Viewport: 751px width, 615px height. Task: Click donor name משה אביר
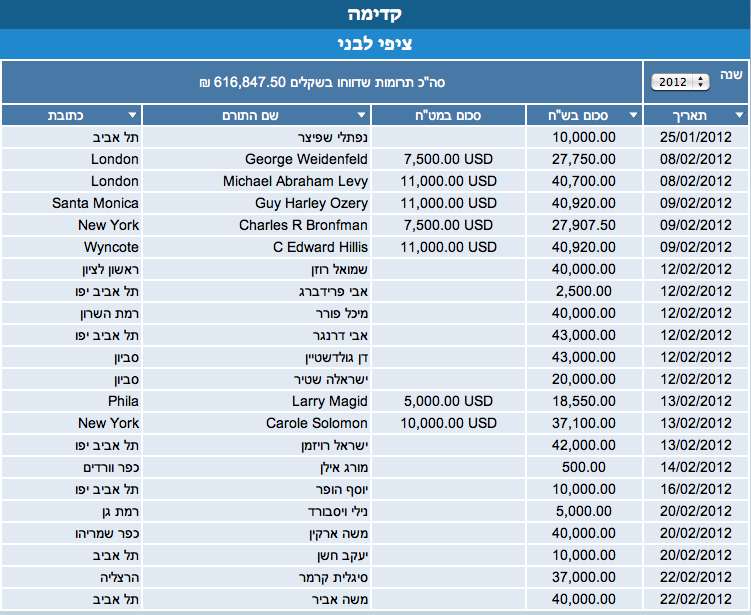340,600
